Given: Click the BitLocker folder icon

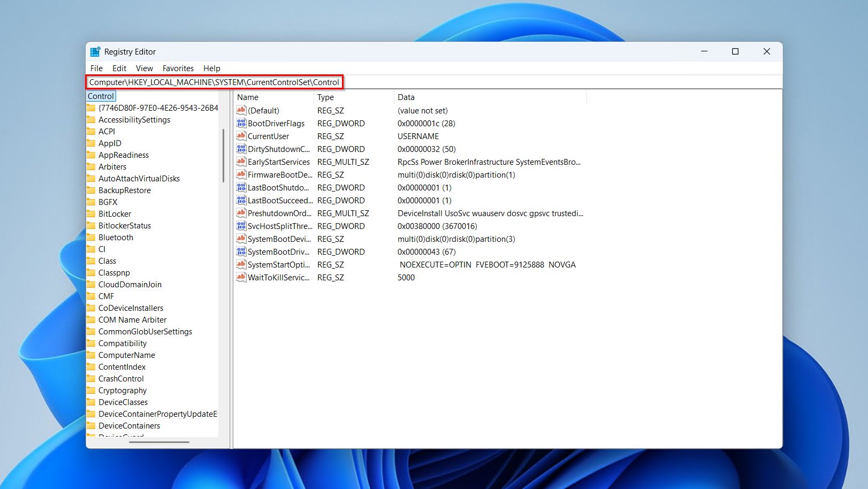Looking at the screenshot, I should tap(92, 214).
